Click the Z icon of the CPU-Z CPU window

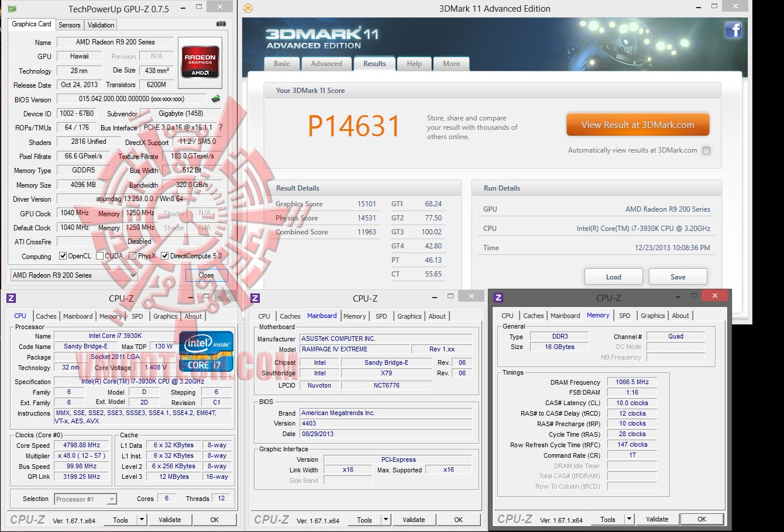point(11,298)
